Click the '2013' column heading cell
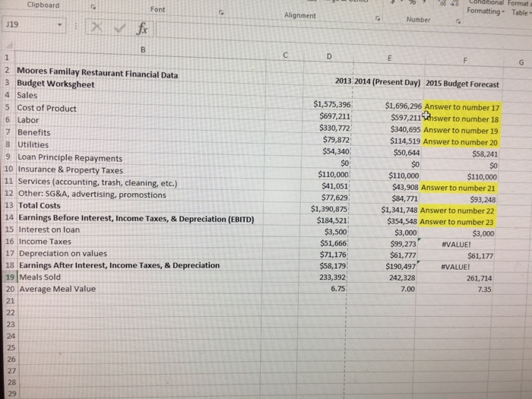The width and height of the screenshot is (532, 399). tap(343, 81)
